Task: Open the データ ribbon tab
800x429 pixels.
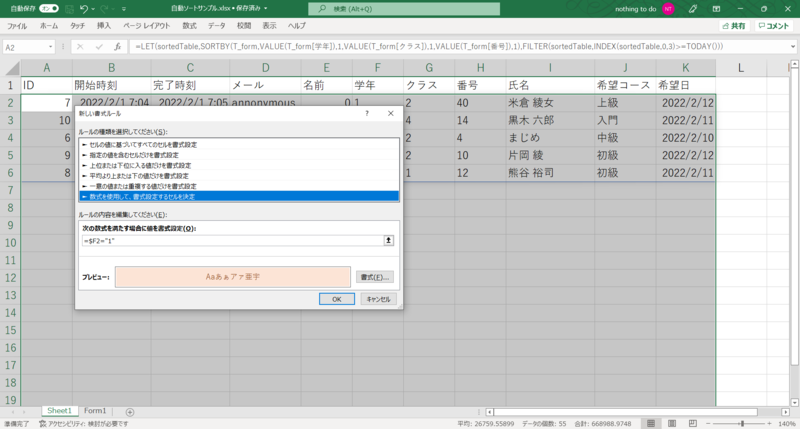Action: 216,26
